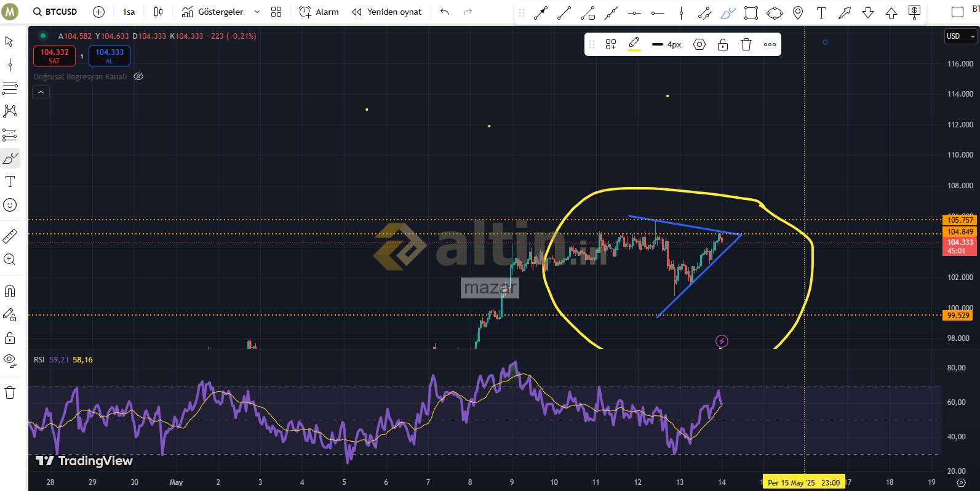This screenshot has height=491, width=980.
Task: Open more options in floating drawing toolbar
Action: (x=770, y=44)
